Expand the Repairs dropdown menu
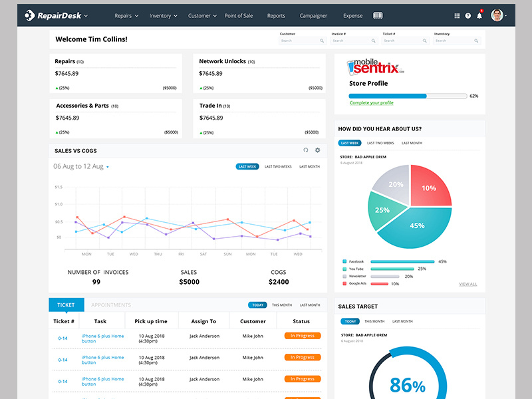This screenshot has height=399, width=532. tap(126, 15)
